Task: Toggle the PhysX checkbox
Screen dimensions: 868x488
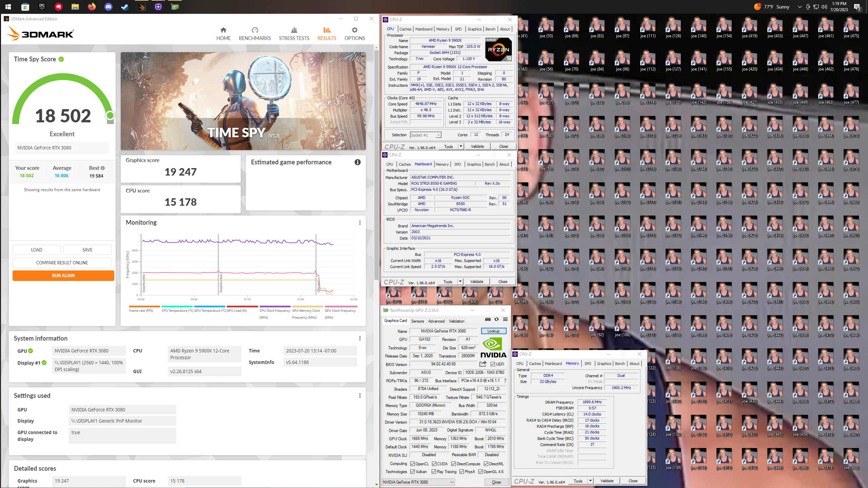Action: (x=461, y=472)
